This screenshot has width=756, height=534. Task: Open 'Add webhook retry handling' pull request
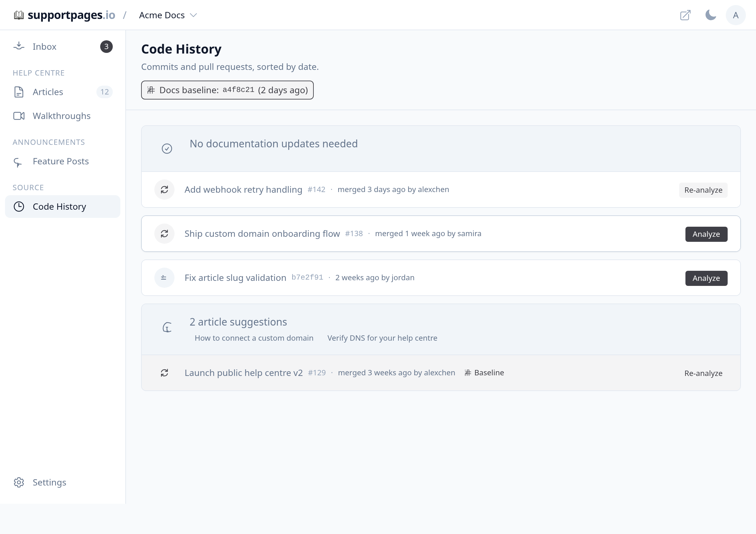point(243,190)
